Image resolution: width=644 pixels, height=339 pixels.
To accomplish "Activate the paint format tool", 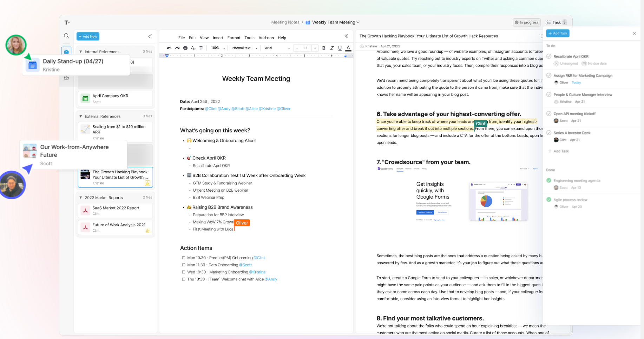I will [201, 48].
